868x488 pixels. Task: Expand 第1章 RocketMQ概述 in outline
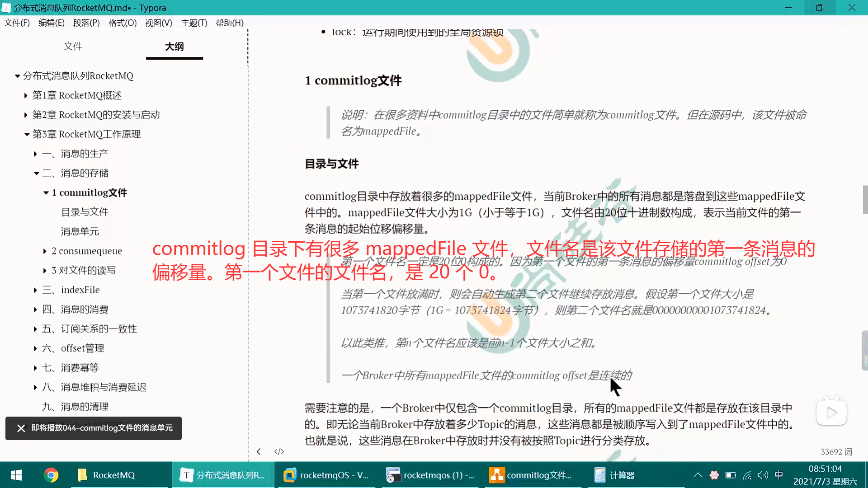coord(26,95)
